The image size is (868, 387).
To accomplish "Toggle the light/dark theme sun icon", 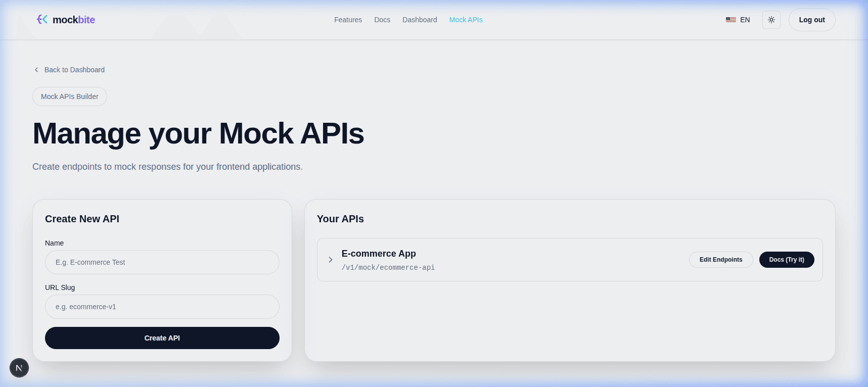I will coord(771,20).
